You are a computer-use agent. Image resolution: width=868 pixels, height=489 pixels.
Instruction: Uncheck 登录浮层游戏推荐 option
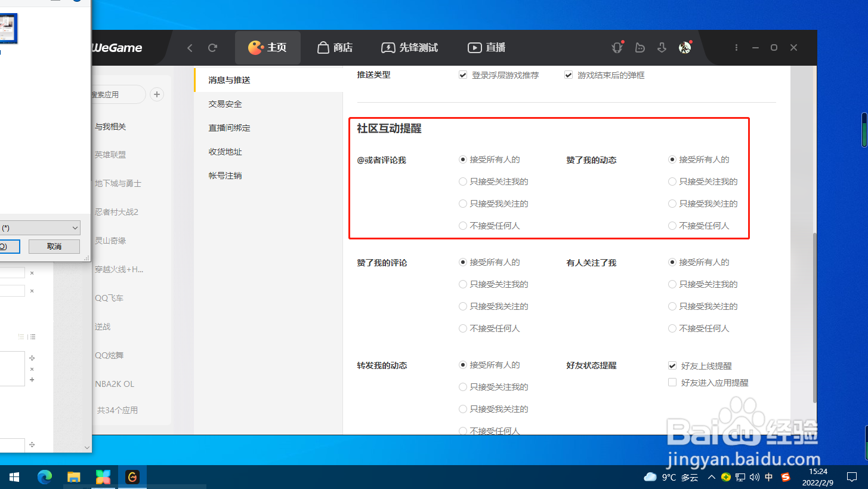coord(463,75)
